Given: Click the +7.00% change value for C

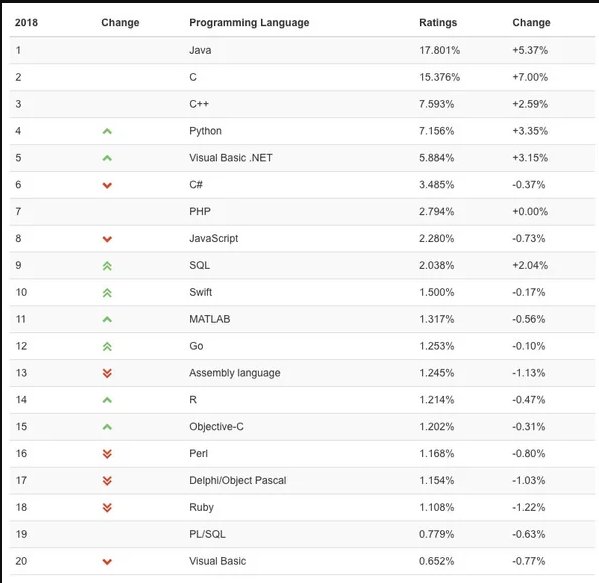Looking at the screenshot, I should 530,77.
